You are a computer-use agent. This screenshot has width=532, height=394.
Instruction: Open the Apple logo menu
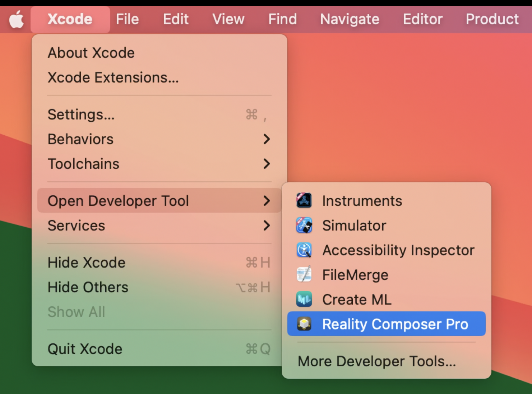(x=16, y=19)
